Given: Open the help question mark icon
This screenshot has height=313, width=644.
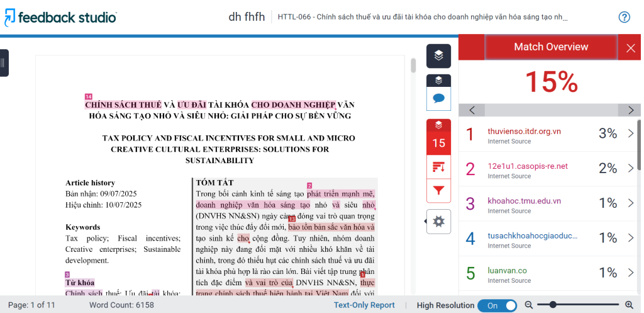Looking at the screenshot, I should [625, 17].
